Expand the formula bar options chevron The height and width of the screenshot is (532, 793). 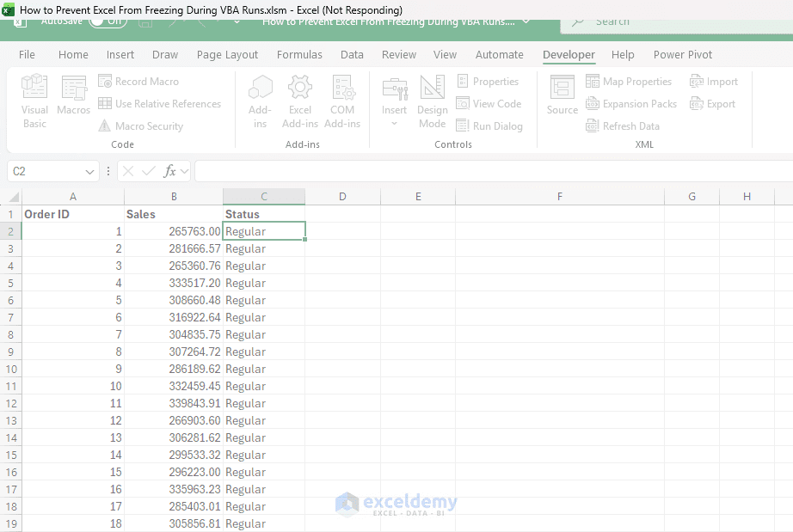click(184, 172)
